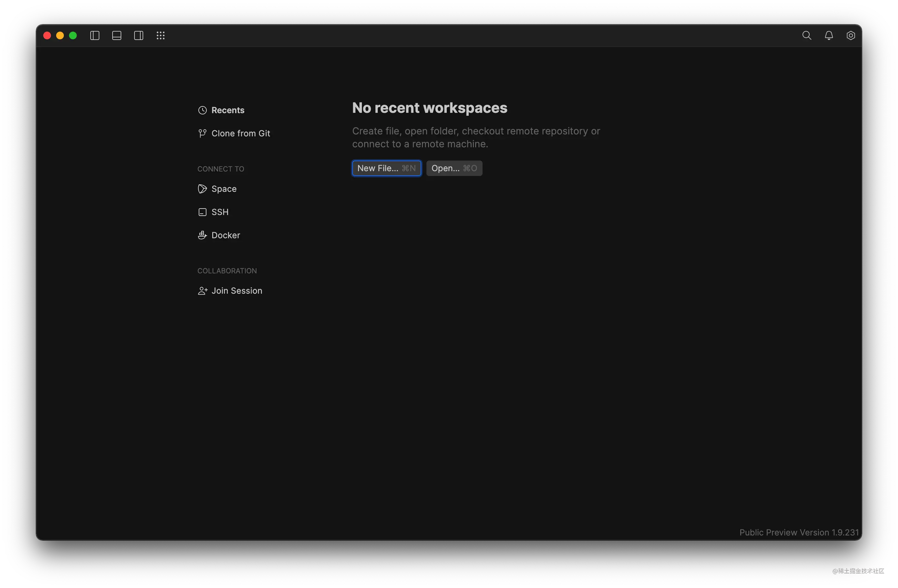Screen dimensions: 898x588
Task: Minimize window with the yellow button
Action: pos(60,35)
